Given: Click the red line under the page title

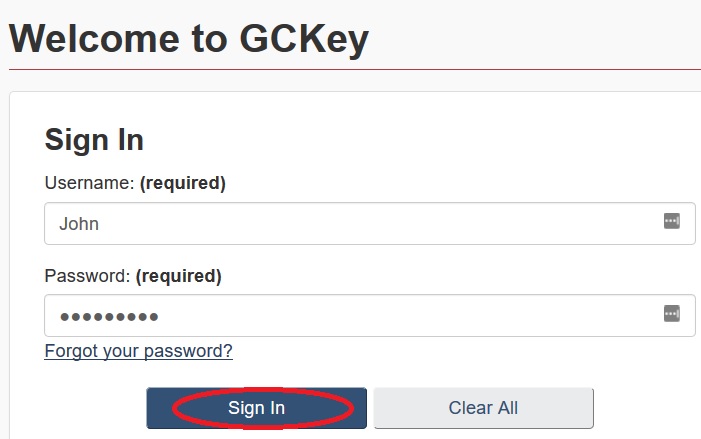Looking at the screenshot, I should [350, 69].
